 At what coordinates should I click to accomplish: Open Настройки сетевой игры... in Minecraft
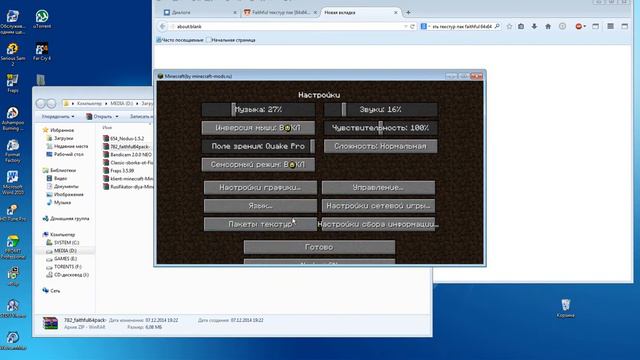click(x=378, y=206)
